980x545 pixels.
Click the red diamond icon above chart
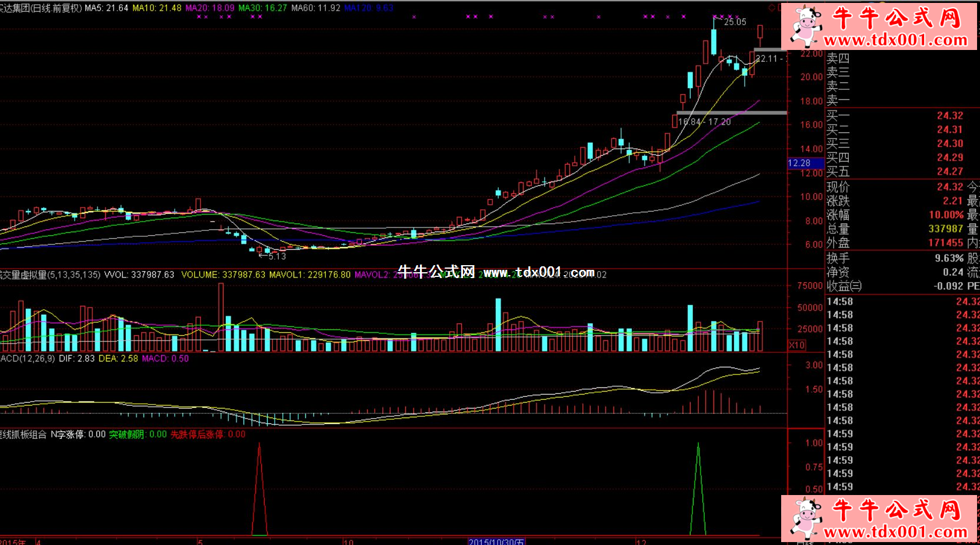click(x=772, y=8)
